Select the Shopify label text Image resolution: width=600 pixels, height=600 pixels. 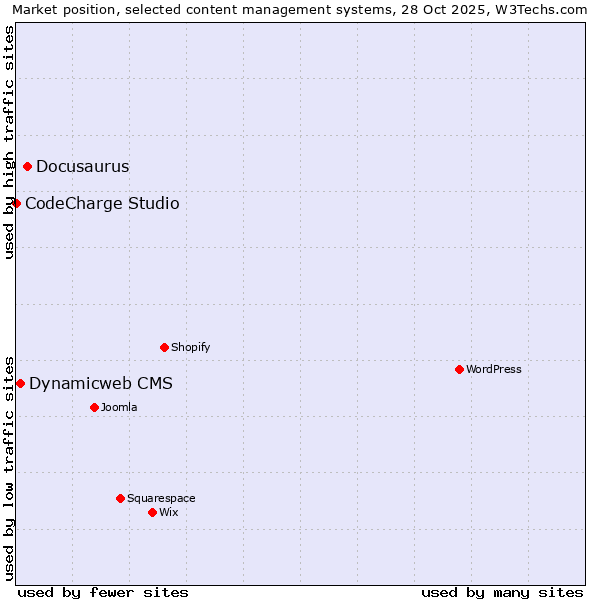191,348
